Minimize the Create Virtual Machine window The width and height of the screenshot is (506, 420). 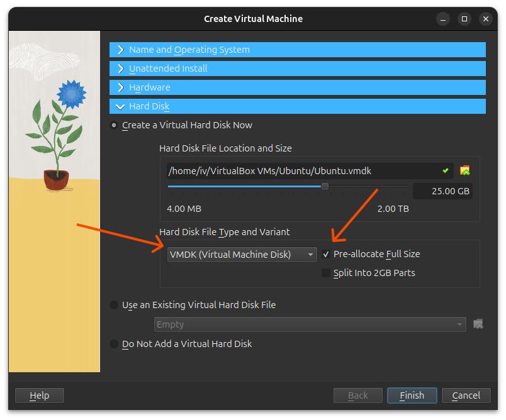tap(443, 19)
